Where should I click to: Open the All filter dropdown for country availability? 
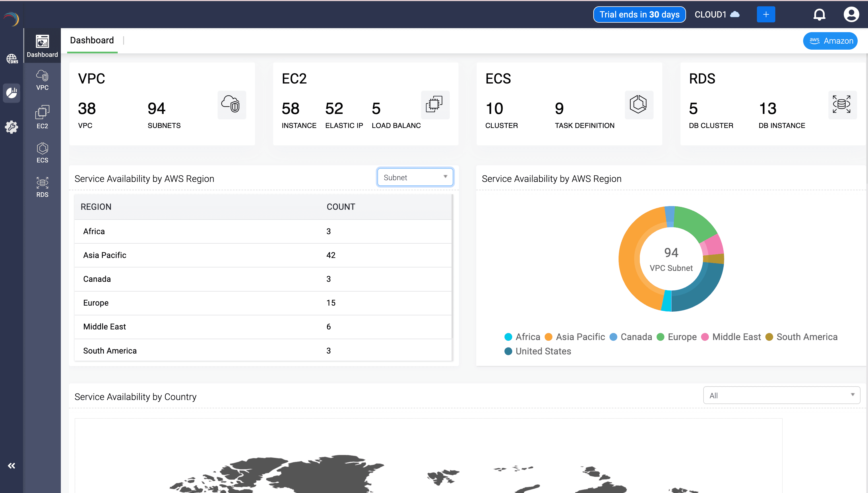pos(781,395)
